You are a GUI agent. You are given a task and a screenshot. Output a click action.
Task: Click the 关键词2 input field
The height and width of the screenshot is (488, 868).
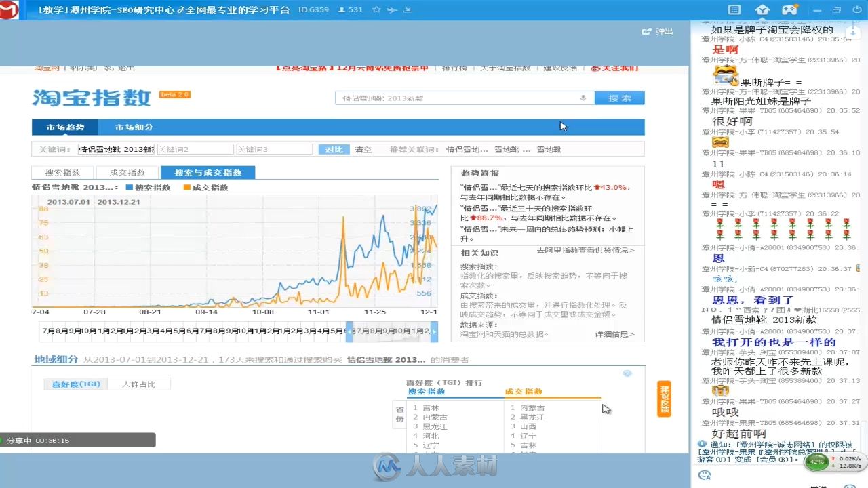pyautogui.click(x=195, y=149)
